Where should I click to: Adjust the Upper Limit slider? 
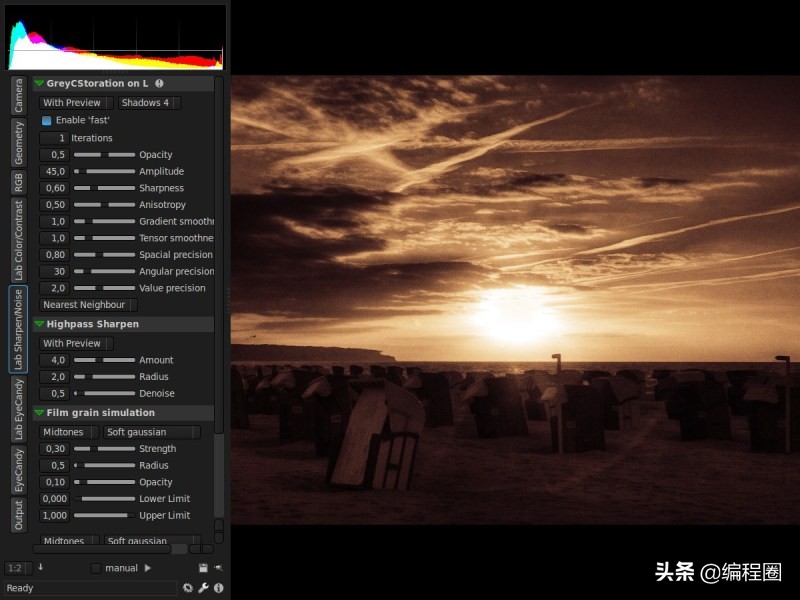105,515
